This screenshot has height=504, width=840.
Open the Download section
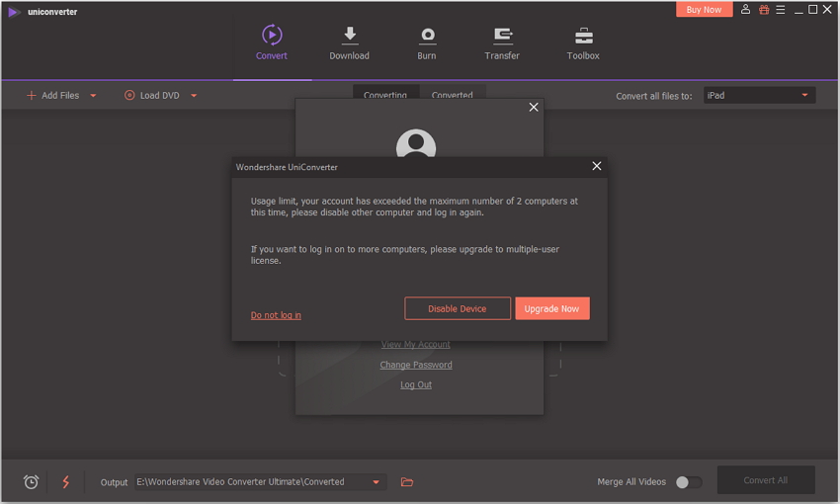349,42
